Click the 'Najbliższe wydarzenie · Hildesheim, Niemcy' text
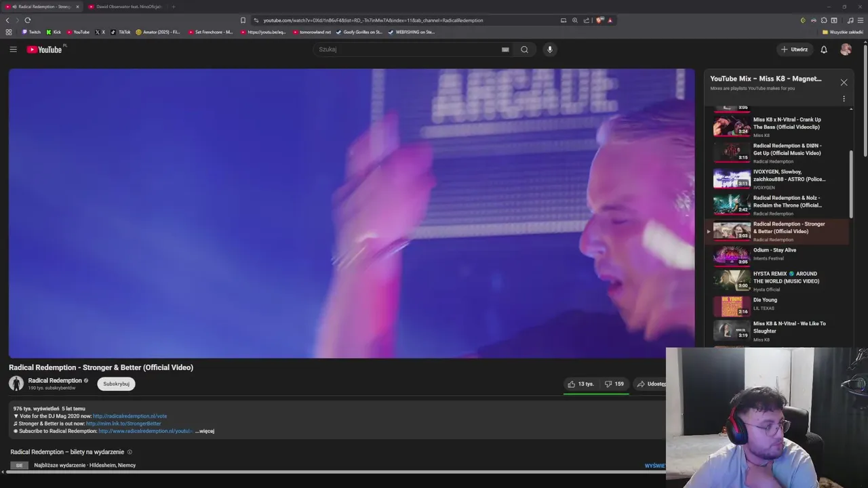 pyautogui.click(x=85, y=465)
